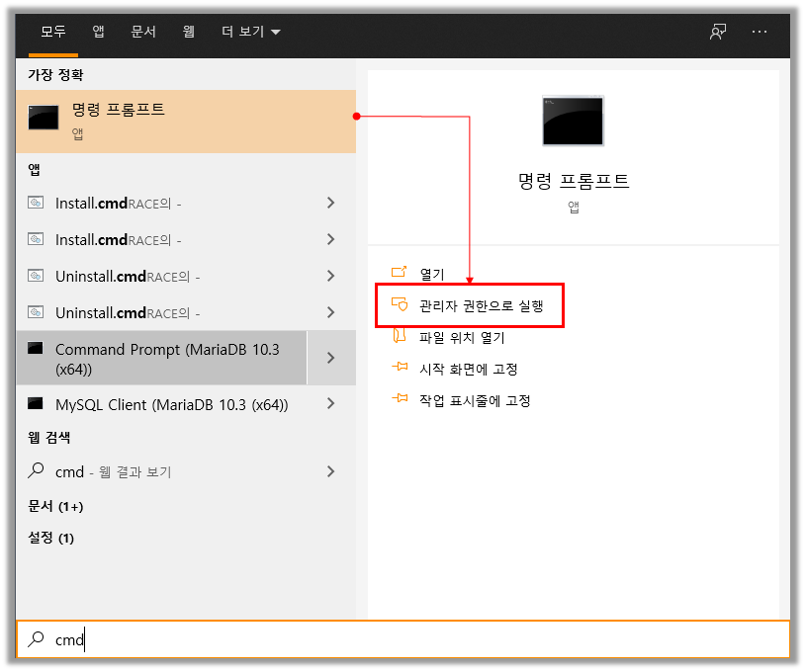Expand the second Uninstall.cmd result arrow
The image size is (805, 672).
tap(330, 312)
